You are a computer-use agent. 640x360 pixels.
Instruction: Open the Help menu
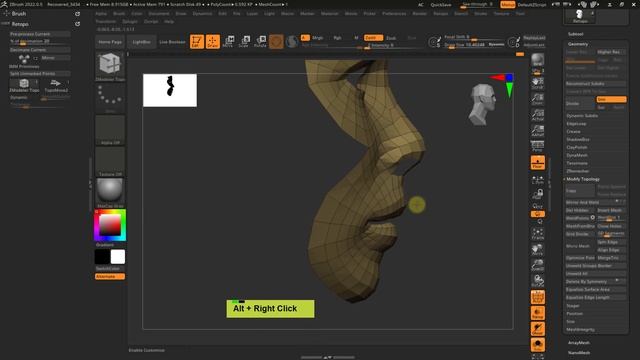[169, 21]
